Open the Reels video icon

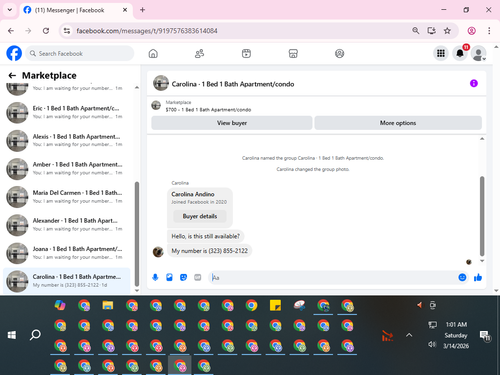[246, 53]
